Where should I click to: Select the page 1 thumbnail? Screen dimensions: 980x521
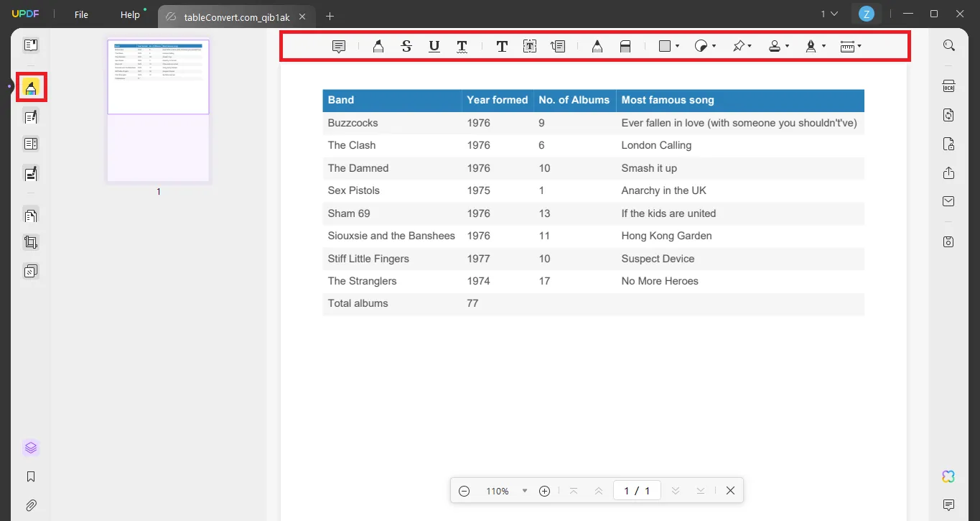pyautogui.click(x=158, y=77)
